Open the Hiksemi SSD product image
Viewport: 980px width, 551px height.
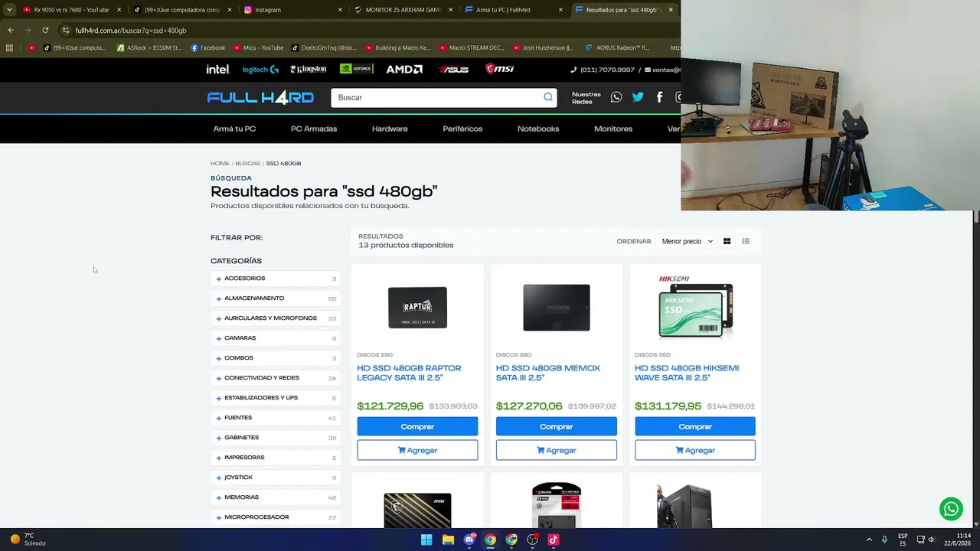pos(695,306)
